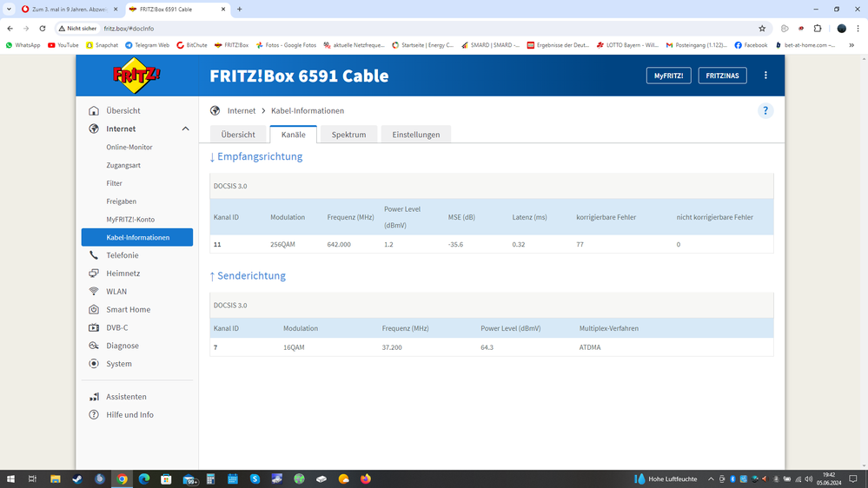This screenshot has height=488, width=868.
Task: Click Bluetooth icon in system tray
Action: [x=732, y=479]
